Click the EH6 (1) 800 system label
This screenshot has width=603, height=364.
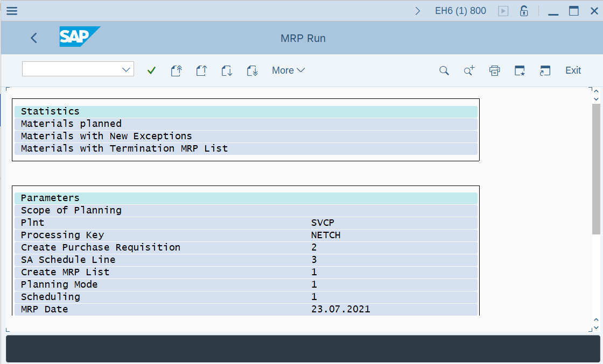click(460, 11)
